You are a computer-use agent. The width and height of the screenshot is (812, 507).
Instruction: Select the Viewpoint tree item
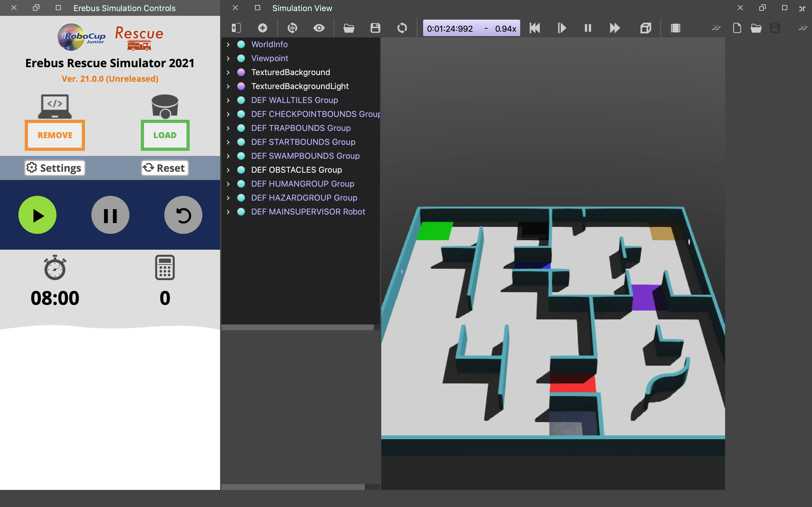pos(269,58)
